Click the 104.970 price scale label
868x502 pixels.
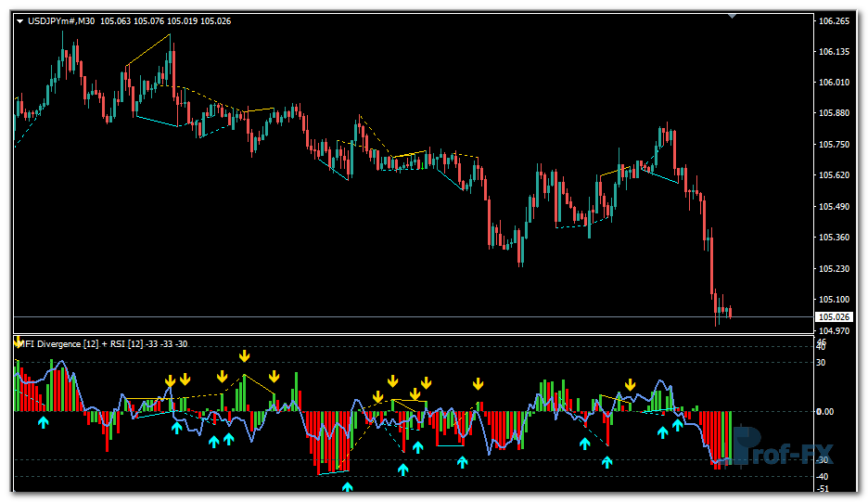point(835,330)
